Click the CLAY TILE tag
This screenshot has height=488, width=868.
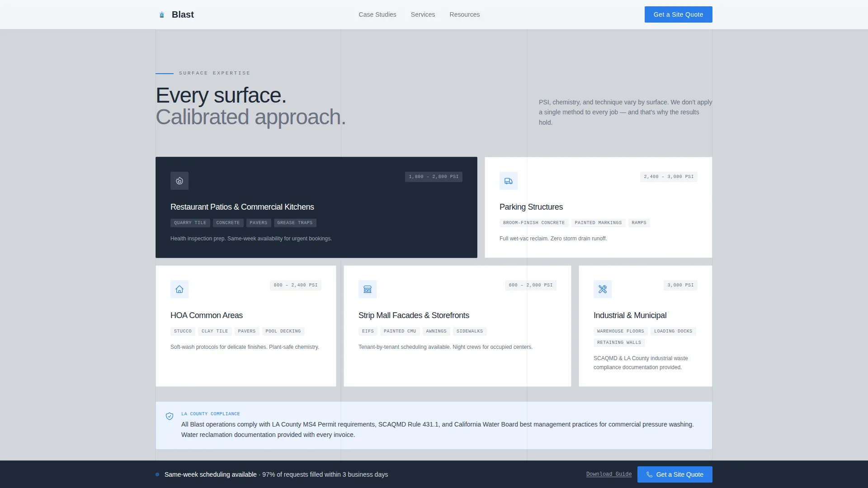pyautogui.click(x=215, y=331)
